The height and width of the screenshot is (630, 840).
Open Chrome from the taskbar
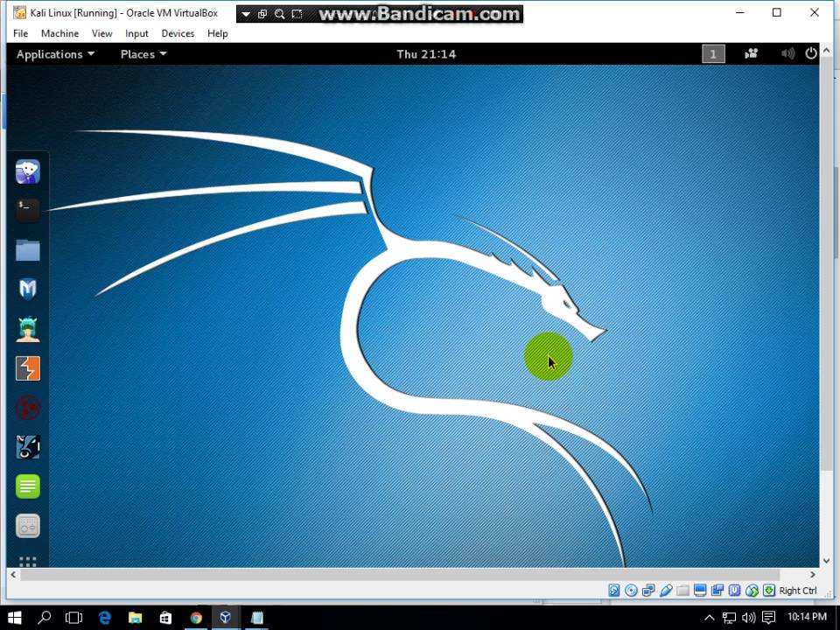click(x=196, y=618)
